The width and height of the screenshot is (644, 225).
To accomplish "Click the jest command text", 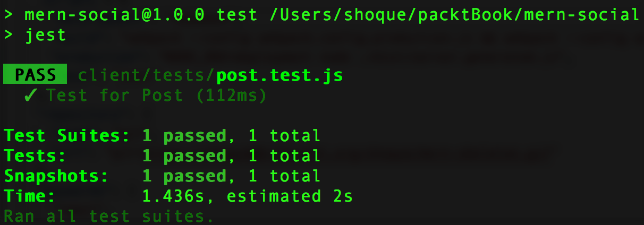I will [x=46, y=36].
